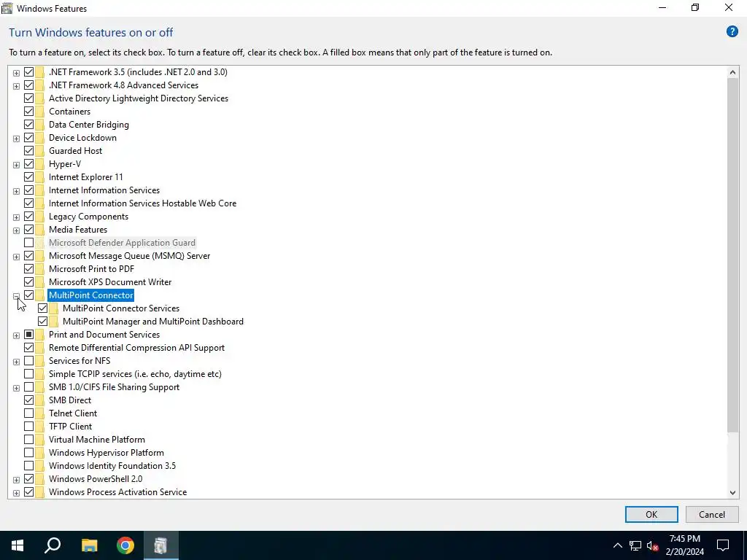Viewport: 747px width, 560px height.
Task: Check the Windows Hypervisor Platform checkbox
Action: pos(28,452)
